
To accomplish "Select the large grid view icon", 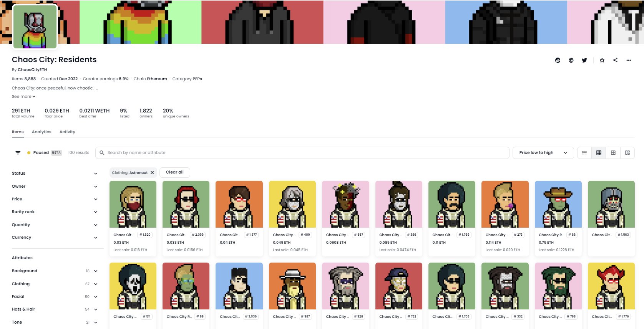I will tap(613, 153).
